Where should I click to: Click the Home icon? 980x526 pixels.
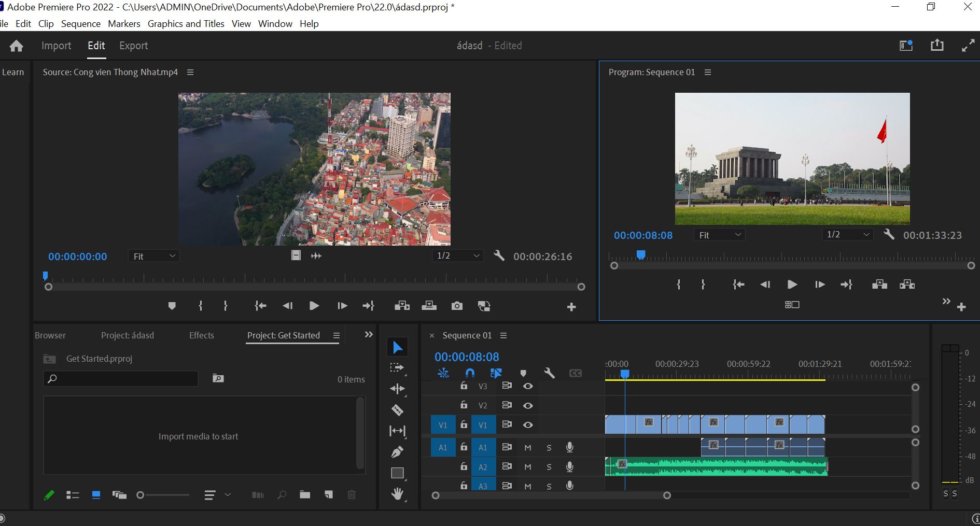(x=17, y=46)
